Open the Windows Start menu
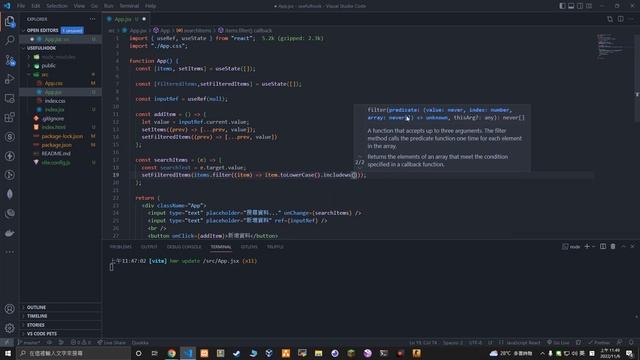The height and width of the screenshot is (360, 640). (x=8, y=353)
